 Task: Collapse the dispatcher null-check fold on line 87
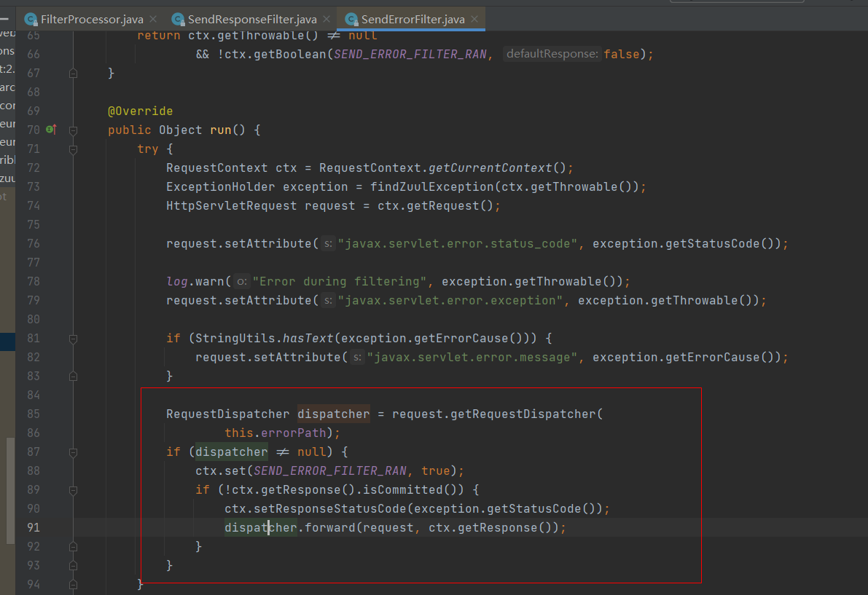pyautogui.click(x=73, y=452)
